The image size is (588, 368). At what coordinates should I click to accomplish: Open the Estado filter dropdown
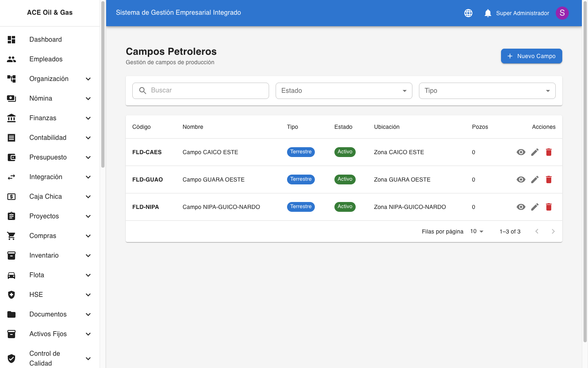pos(344,91)
